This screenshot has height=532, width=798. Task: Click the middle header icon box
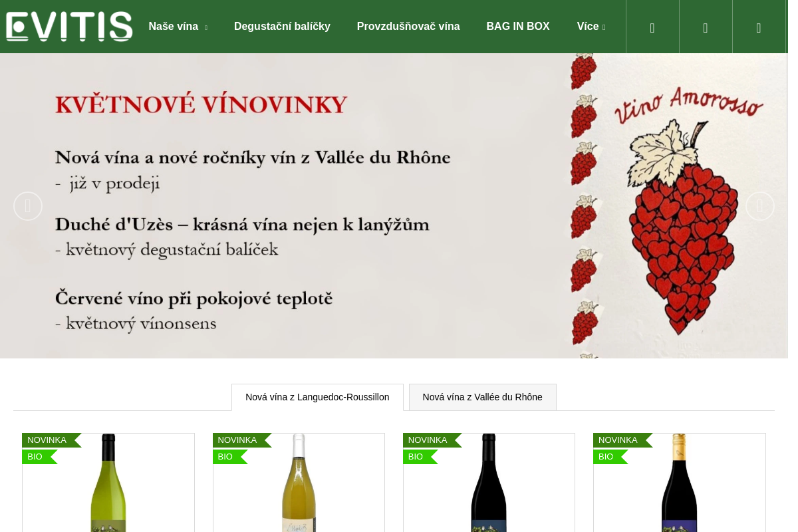pyautogui.click(x=706, y=27)
